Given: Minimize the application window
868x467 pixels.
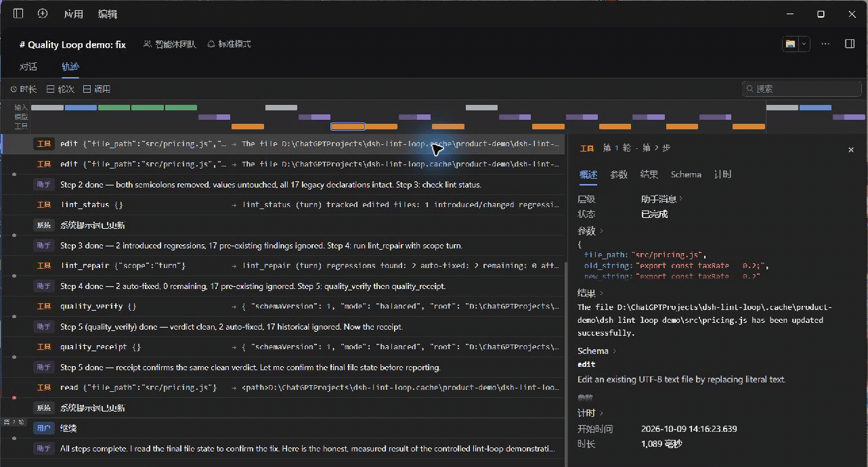Looking at the screenshot, I should (789, 14).
